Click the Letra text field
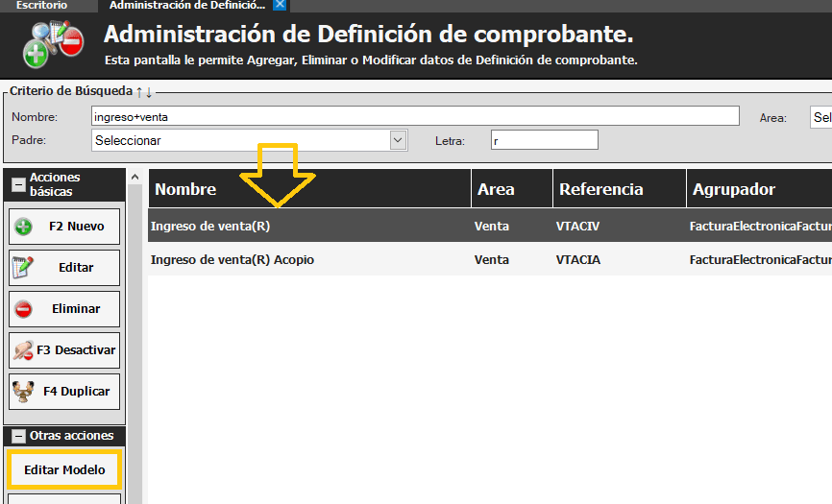 (x=544, y=140)
